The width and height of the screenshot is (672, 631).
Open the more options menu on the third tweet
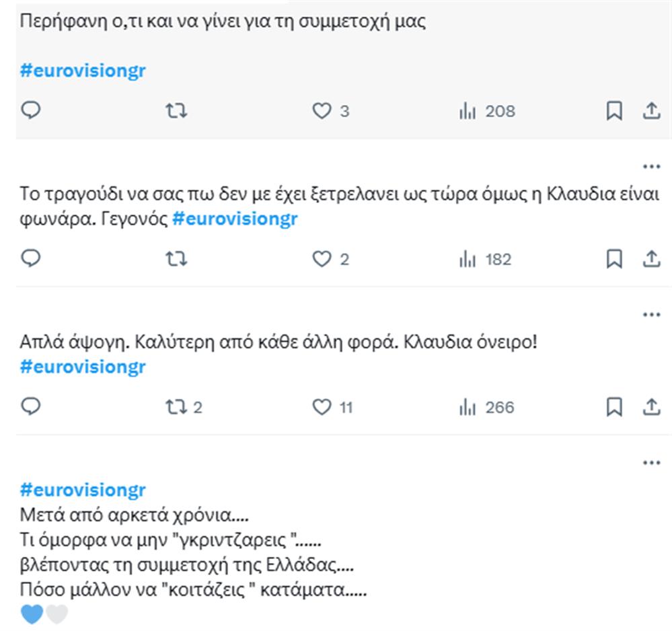pyautogui.click(x=651, y=313)
